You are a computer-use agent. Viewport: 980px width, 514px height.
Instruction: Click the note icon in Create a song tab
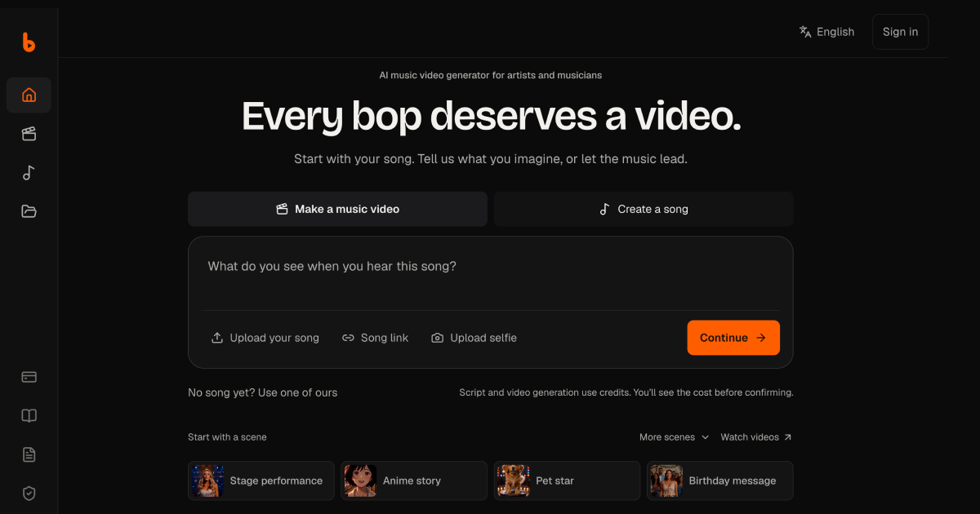[x=604, y=209]
